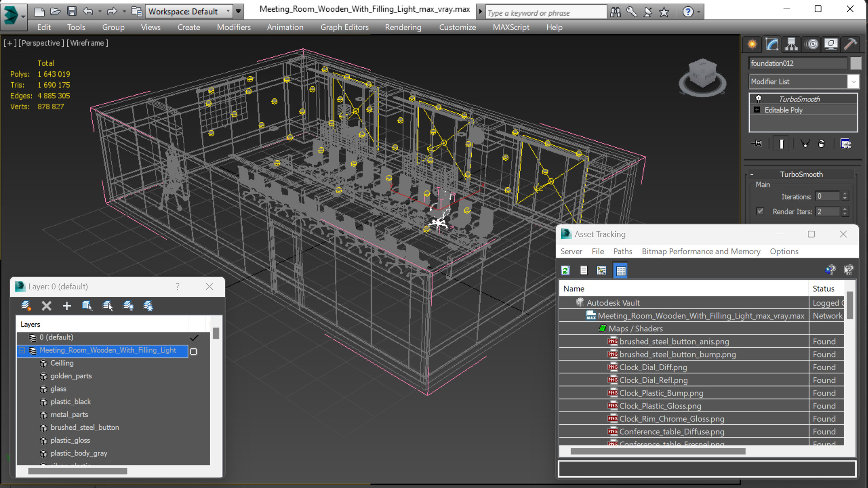This screenshot has height=488, width=868.
Task: Redo the last action
Action: click(112, 11)
